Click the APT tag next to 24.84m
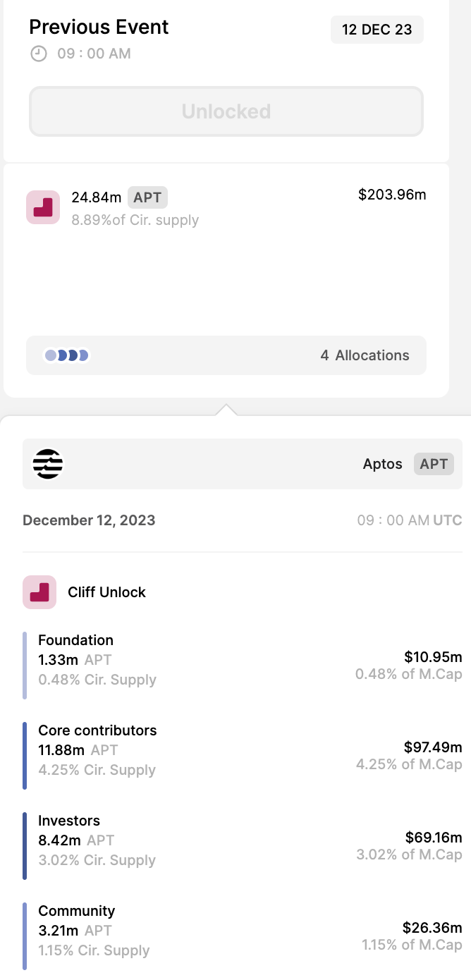Screen dimensions: 471x980 147,197
